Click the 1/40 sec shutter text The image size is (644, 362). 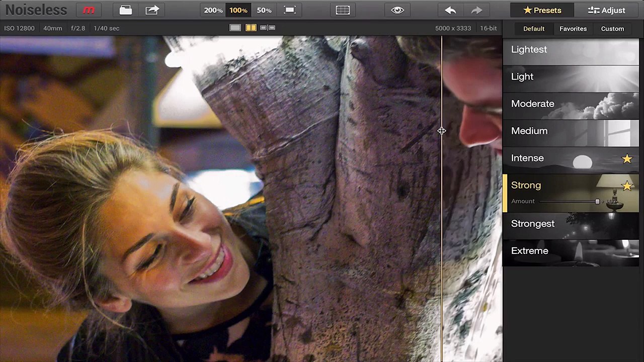coord(107,28)
